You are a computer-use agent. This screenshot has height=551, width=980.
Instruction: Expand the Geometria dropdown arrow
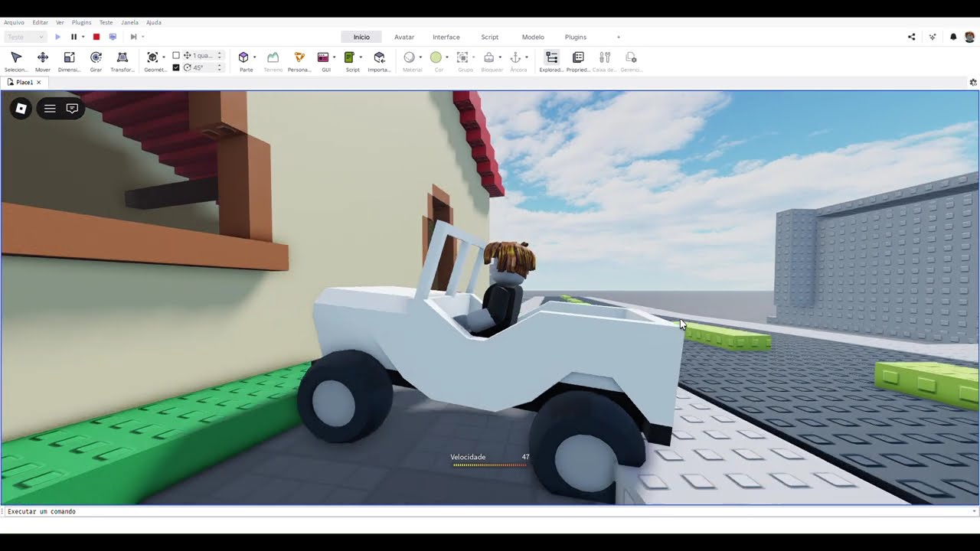[163, 57]
